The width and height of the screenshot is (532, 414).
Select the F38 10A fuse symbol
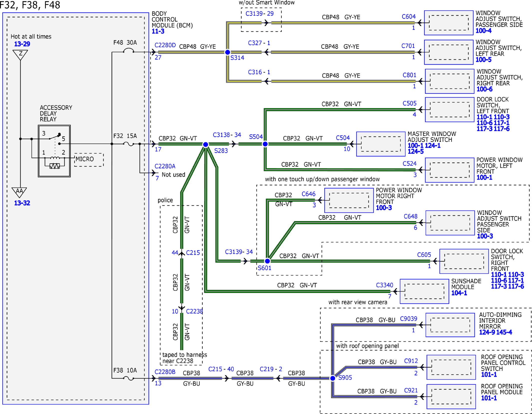128,378
